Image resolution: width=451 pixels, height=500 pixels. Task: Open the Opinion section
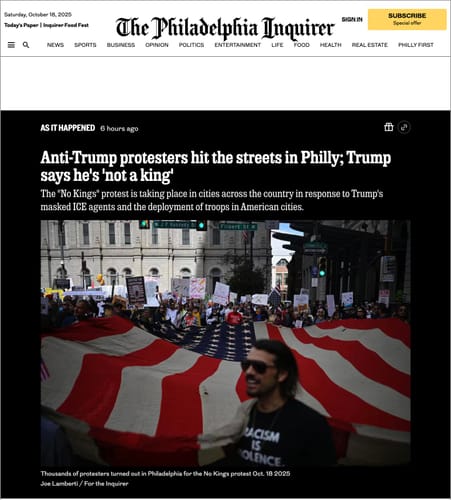tap(157, 45)
